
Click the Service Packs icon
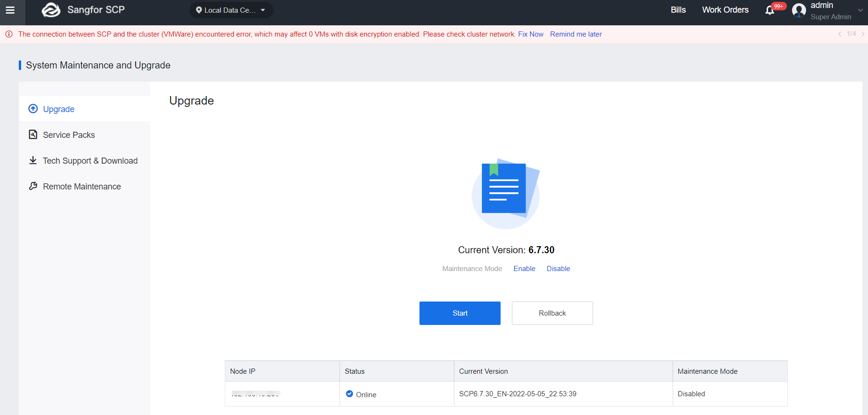[33, 135]
